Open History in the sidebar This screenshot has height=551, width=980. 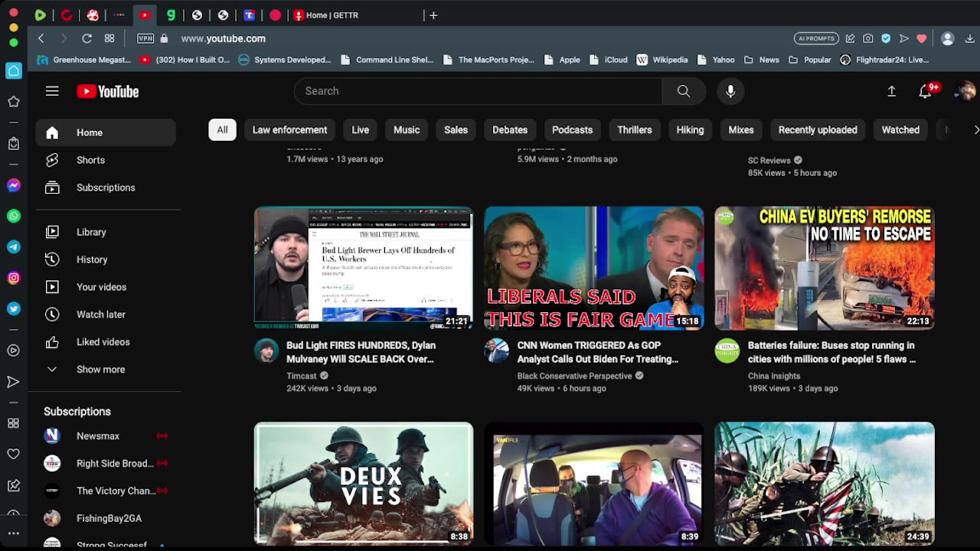click(106, 259)
